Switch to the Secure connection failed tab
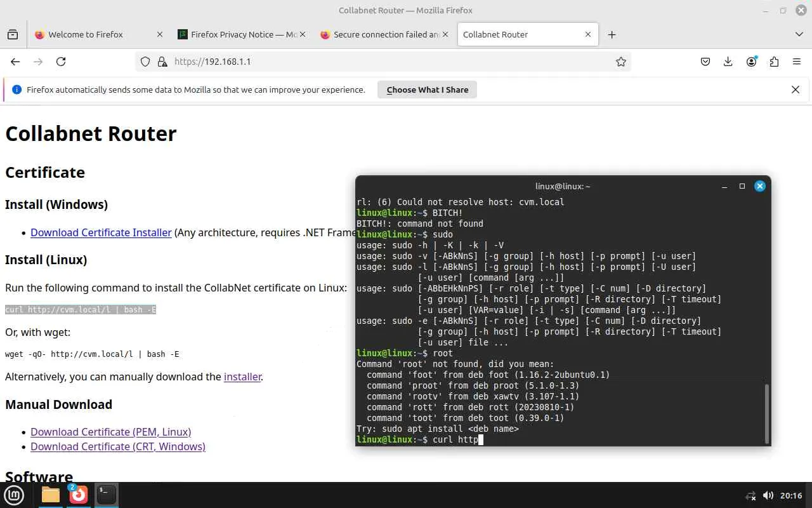The image size is (812, 508). click(384, 35)
